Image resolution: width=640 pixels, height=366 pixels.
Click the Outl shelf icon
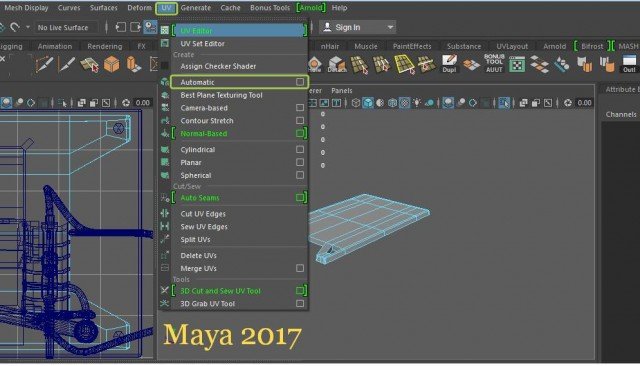click(629, 64)
